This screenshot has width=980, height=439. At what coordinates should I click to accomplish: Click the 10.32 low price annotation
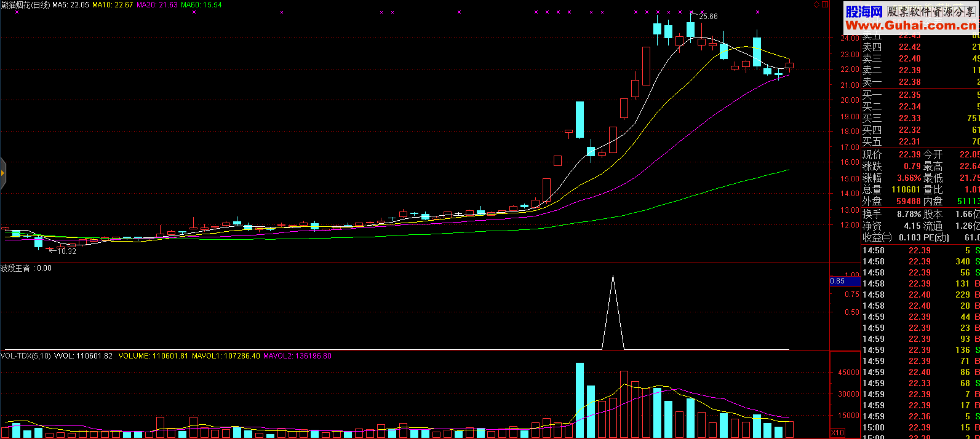click(x=66, y=251)
